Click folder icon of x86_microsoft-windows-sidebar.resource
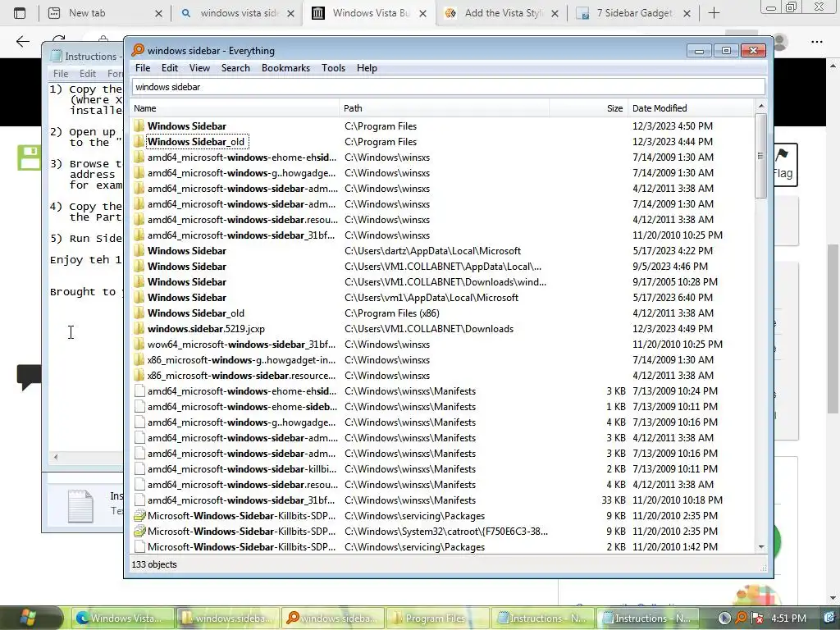The height and width of the screenshot is (630, 840). pyautogui.click(x=139, y=376)
